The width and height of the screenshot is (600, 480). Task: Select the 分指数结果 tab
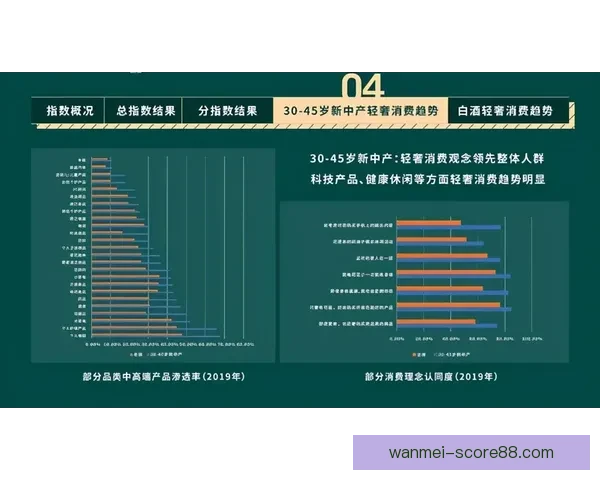[x=228, y=111]
